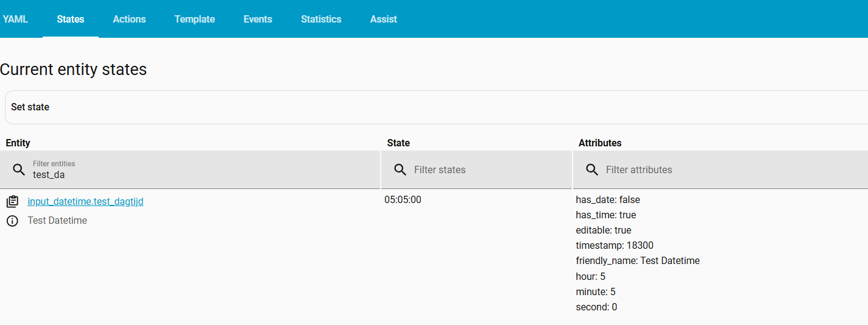Select the States tab
Viewport: 868px width, 325px height.
click(71, 19)
